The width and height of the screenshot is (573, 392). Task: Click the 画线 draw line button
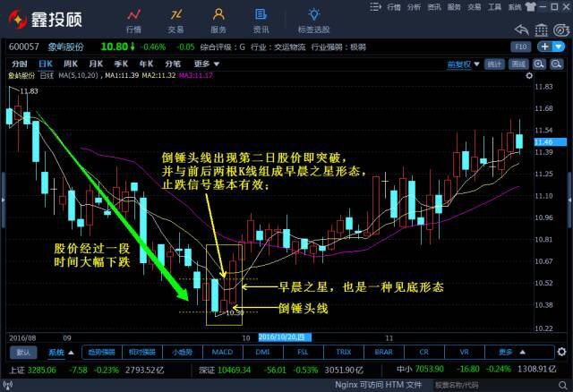(x=518, y=64)
